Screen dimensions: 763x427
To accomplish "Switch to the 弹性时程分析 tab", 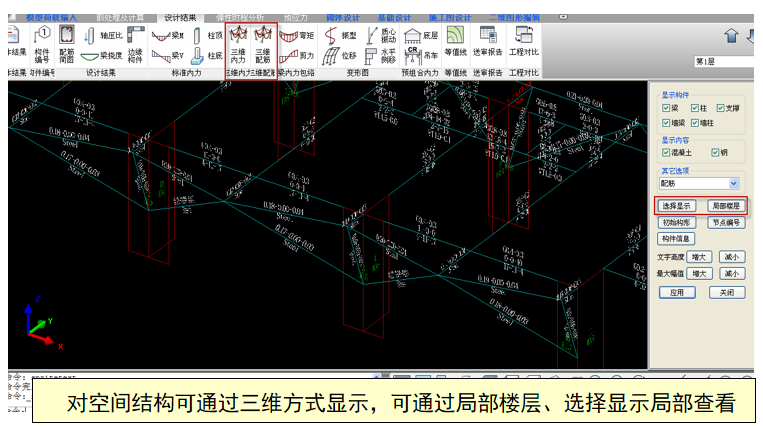I will 240,18.
